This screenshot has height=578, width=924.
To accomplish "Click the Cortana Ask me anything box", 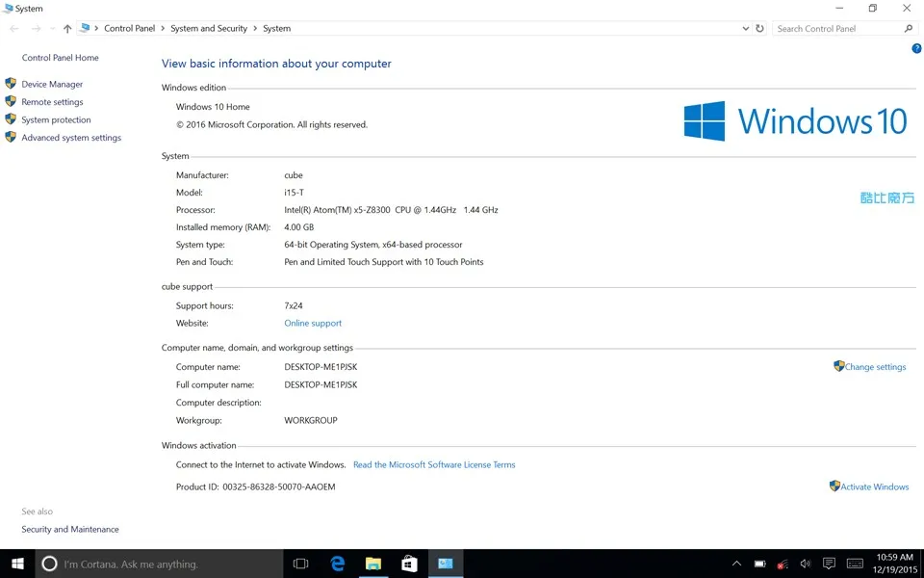I will 160,564.
